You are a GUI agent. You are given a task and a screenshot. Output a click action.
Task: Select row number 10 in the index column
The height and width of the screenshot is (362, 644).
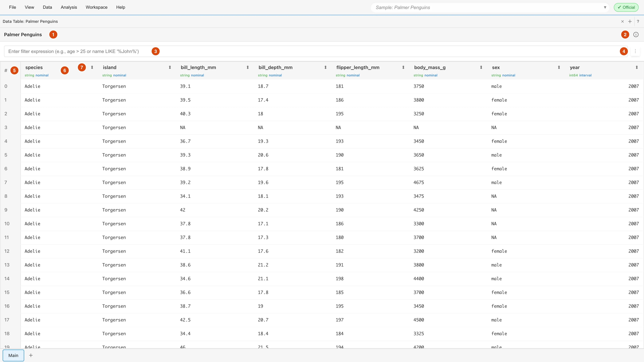click(x=7, y=224)
